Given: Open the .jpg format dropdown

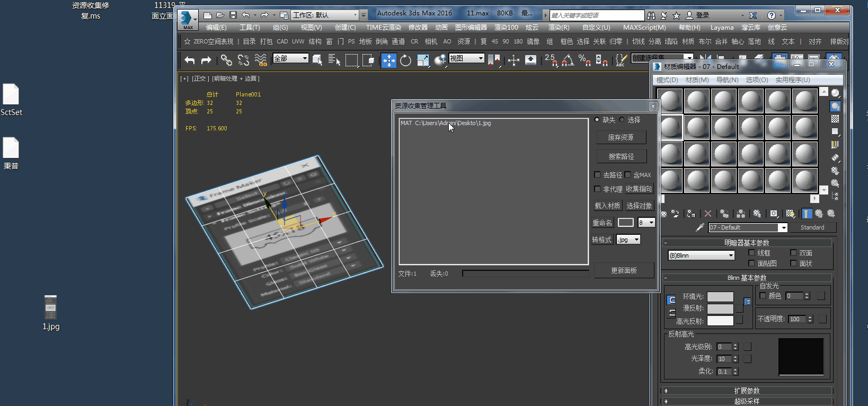Looking at the screenshot, I should [x=628, y=240].
